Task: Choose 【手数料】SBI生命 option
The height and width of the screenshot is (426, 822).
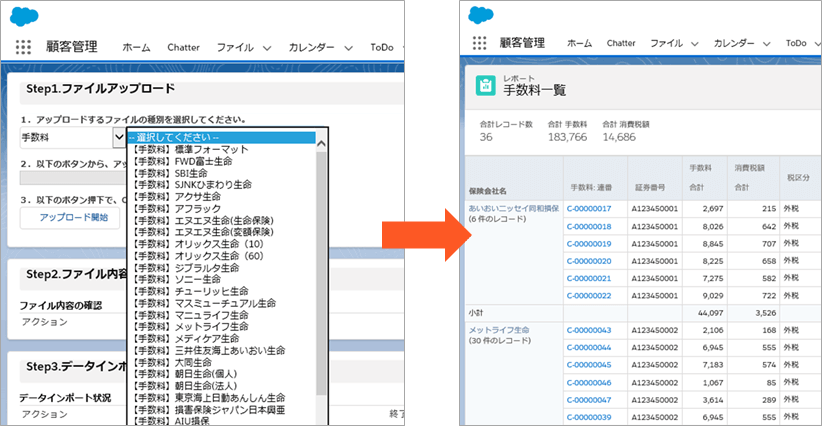Action: 222,173
